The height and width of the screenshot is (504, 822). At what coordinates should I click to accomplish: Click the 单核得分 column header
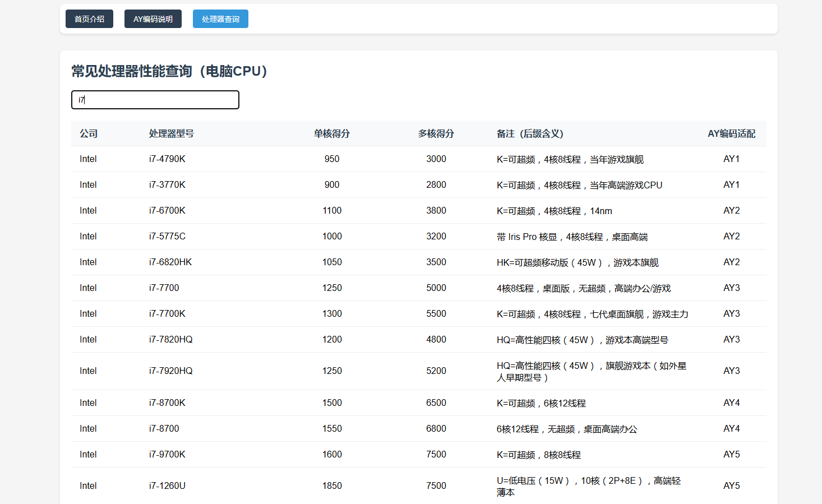click(x=331, y=133)
